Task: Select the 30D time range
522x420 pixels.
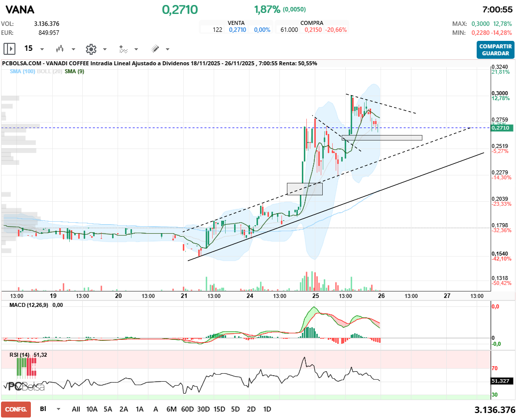Action: click(x=203, y=409)
